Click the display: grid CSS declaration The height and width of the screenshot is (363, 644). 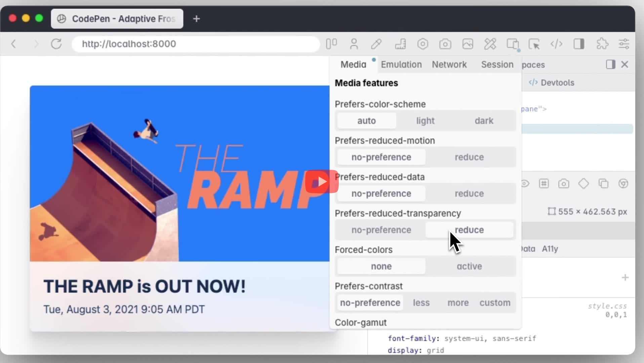[416, 351]
